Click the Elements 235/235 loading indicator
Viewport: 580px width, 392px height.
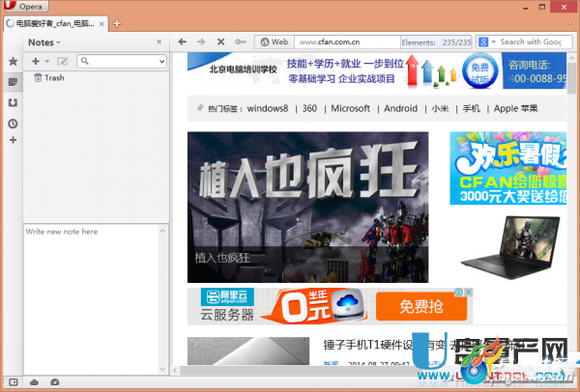(436, 42)
